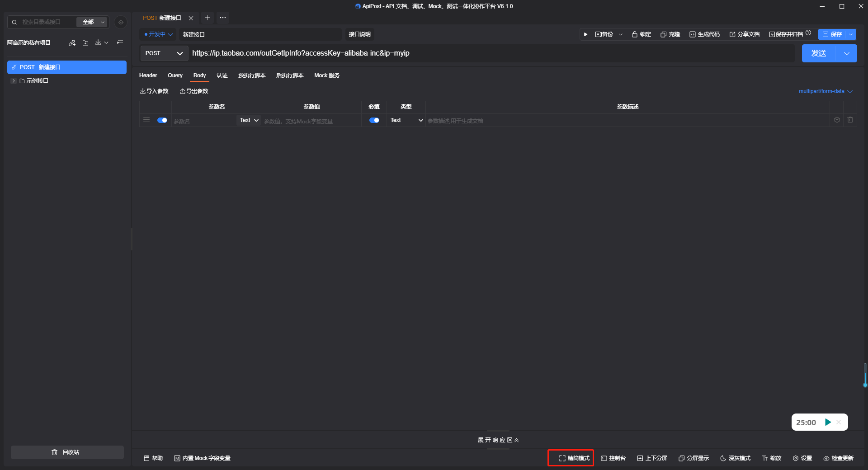Click the 参数描述 parameter description input
The height and width of the screenshot is (470, 868).
(x=627, y=121)
